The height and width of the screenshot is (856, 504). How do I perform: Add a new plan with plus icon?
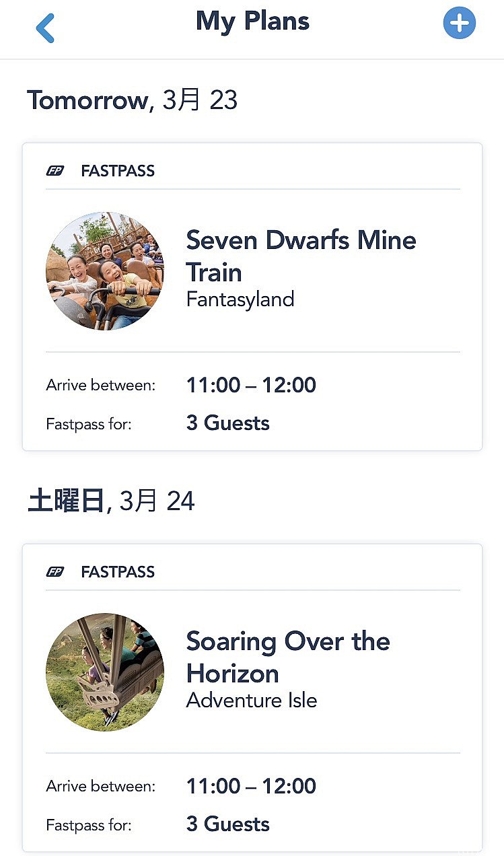point(460,24)
